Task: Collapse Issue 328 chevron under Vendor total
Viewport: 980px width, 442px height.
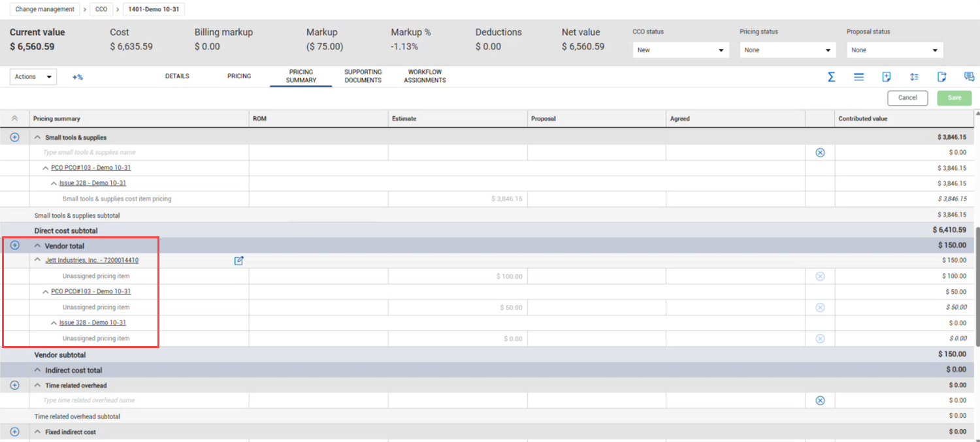Action: coord(54,323)
